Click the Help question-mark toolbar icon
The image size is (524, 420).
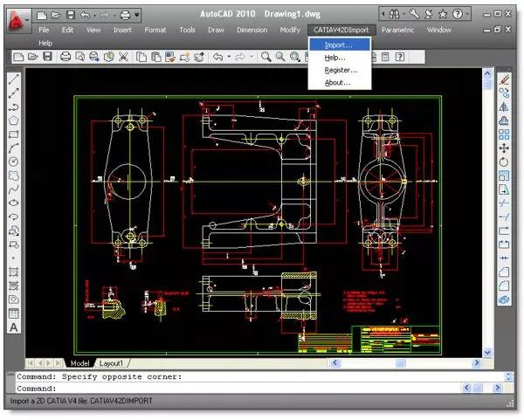click(400, 57)
